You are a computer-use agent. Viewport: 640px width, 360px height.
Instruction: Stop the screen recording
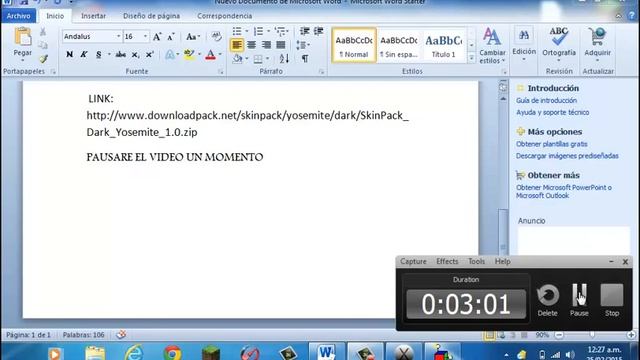pos(612,300)
